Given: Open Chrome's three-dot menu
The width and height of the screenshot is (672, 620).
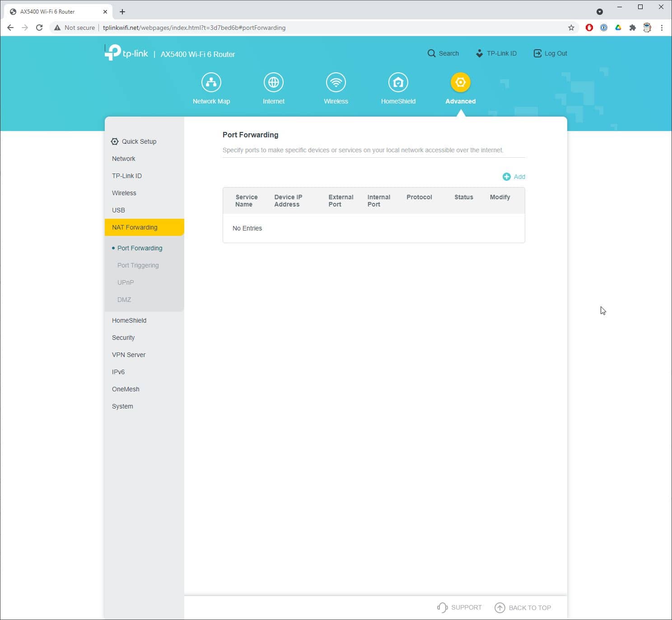Looking at the screenshot, I should (662, 28).
